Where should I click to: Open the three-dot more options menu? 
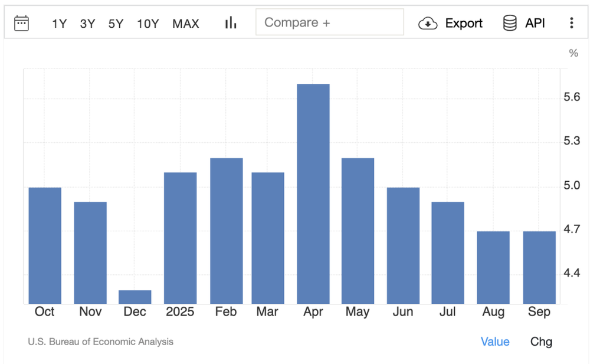pyautogui.click(x=571, y=23)
